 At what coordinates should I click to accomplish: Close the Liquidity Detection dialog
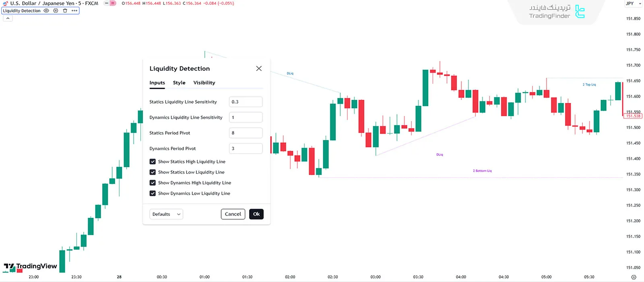pyautogui.click(x=259, y=68)
